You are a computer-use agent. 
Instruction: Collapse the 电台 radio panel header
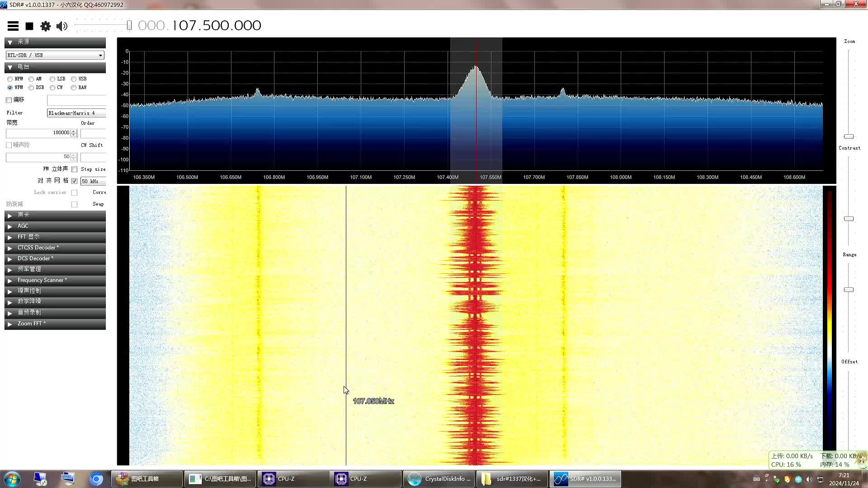[55, 67]
